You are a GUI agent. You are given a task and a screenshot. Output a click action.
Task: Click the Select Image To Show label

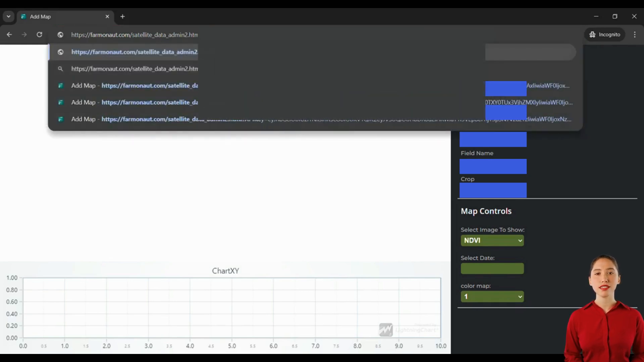pos(492,230)
